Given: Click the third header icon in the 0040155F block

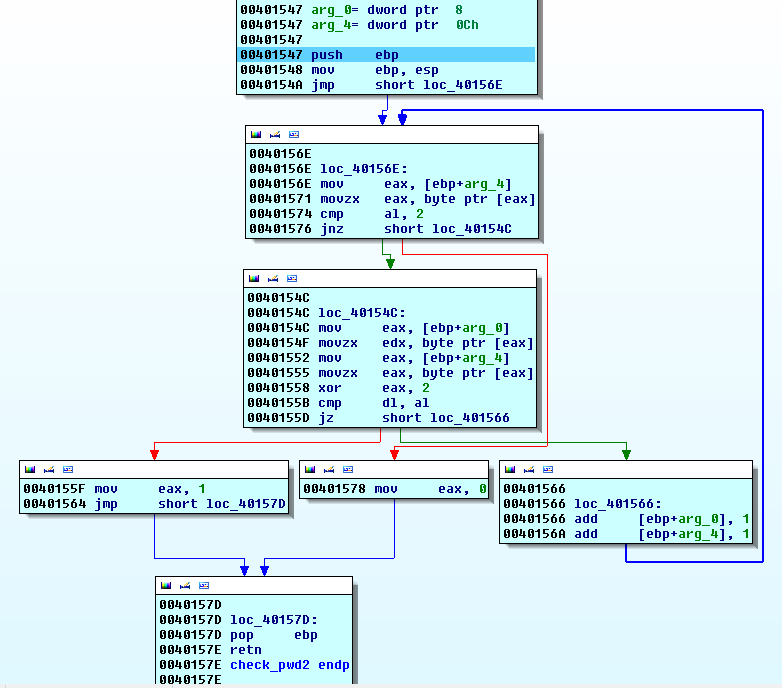Looking at the screenshot, I should pyautogui.click(x=68, y=470).
